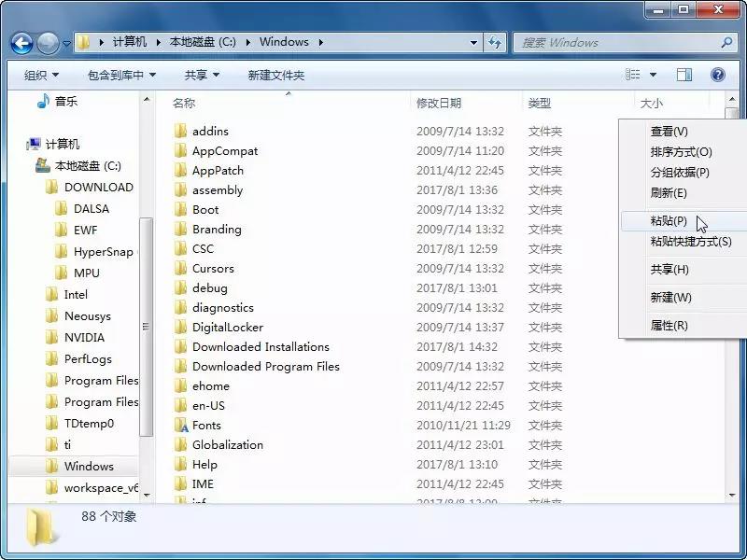Screen dimensions: 747x560
Task: Click the 新建文件夹 button
Action: coord(275,75)
